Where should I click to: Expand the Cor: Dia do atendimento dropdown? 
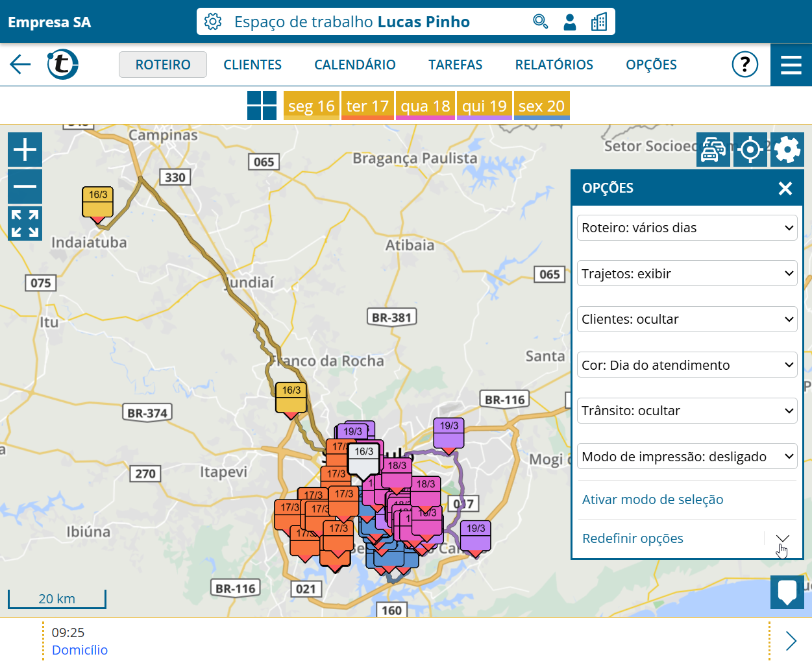pyautogui.click(x=687, y=365)
